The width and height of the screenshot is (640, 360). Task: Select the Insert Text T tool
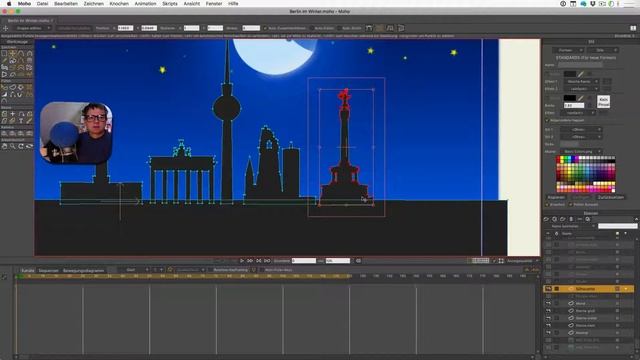(x=21, y=121)
